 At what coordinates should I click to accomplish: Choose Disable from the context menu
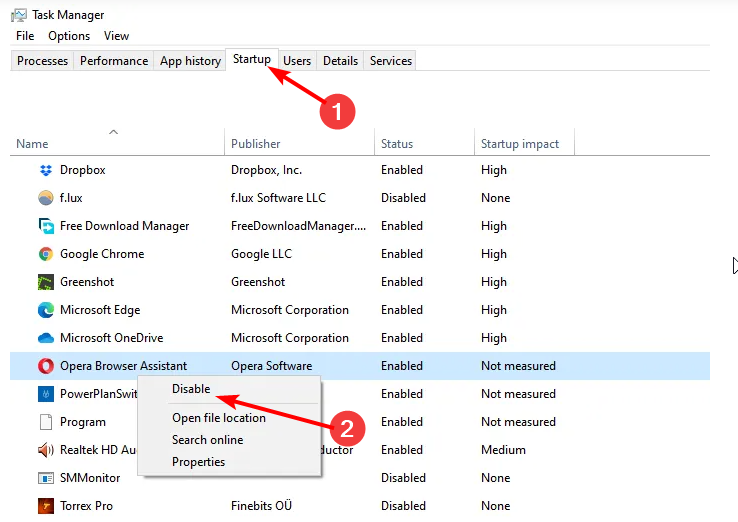(230, 389)
